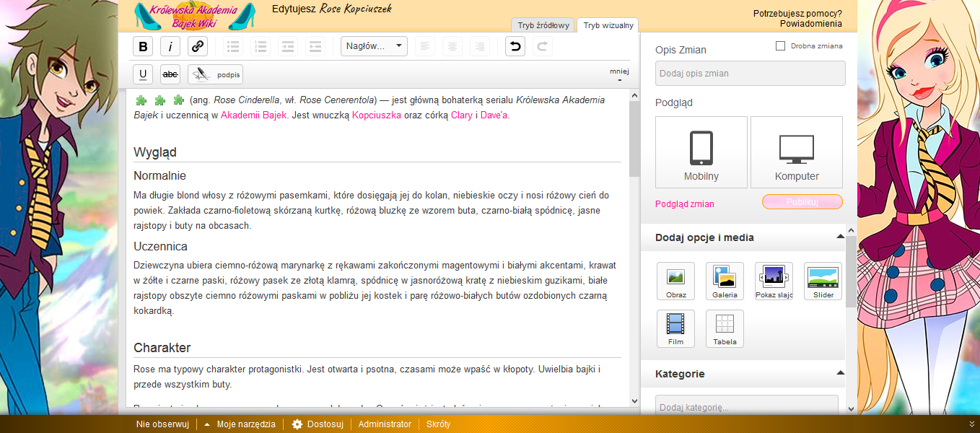Select the Tryb wizualny tab
Image resolution: width=980 pixels, height=433 pixels.
(608, 25)
